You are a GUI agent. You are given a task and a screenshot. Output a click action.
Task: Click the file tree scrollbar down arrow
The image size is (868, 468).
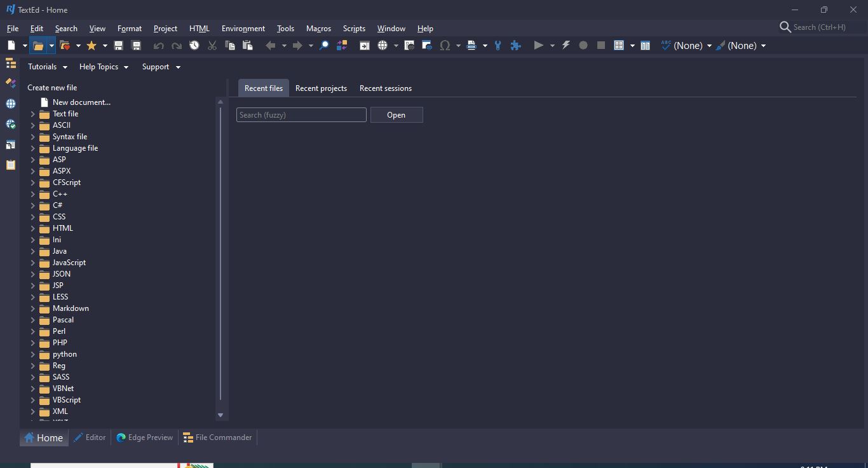coord(220,415)
